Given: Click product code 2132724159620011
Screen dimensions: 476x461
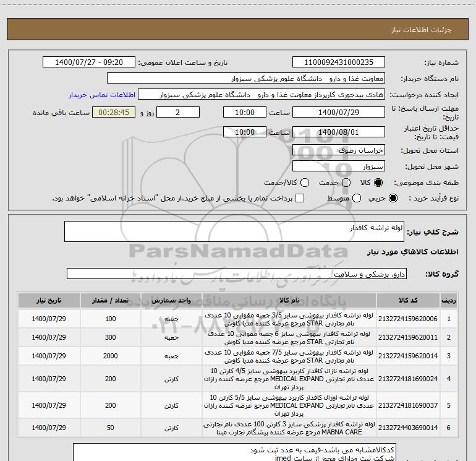Looking at the screenshot, I should (408, 337).
